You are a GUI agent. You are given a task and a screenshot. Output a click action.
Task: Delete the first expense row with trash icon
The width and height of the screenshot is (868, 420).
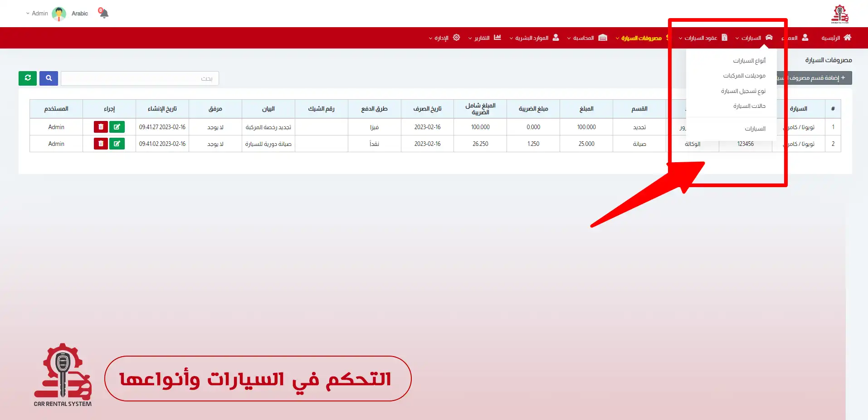101,127
